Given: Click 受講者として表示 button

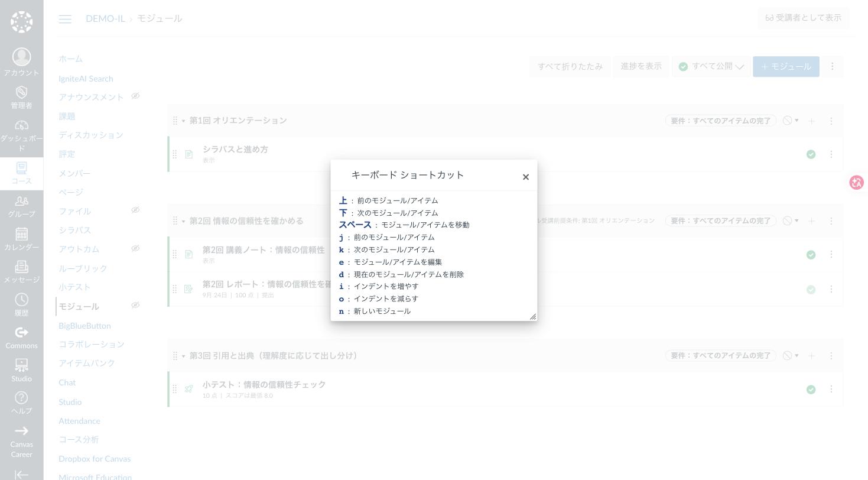Looking at the screenshot, I should point(803,18).
